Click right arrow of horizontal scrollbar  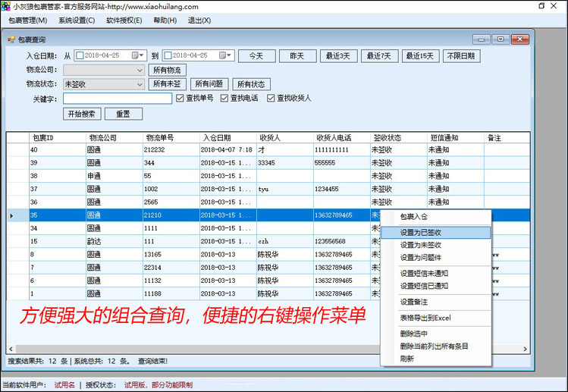[526, 349]
